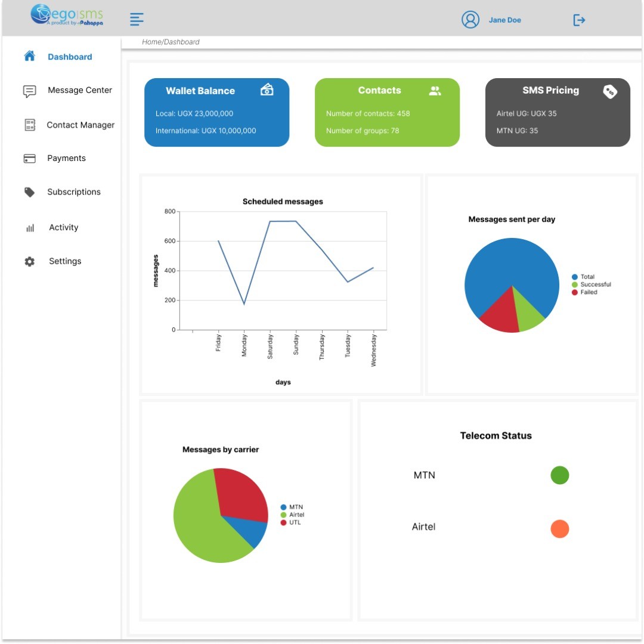Click the EgoSMS logo
This screenshot has height=644, width=644.
(x=67, y=15)
